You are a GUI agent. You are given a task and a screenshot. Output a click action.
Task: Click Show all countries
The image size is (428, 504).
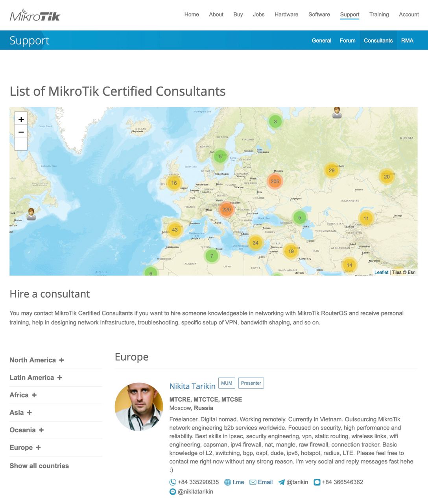(39, 466)
